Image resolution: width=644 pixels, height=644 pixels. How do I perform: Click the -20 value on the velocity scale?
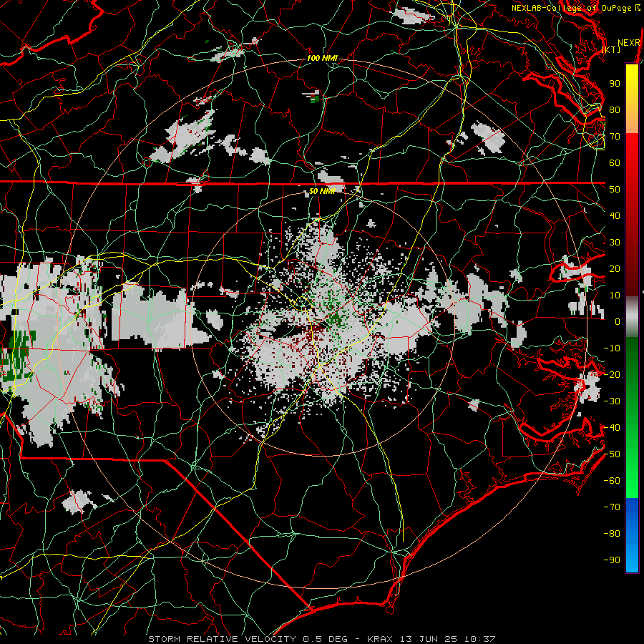612,374
